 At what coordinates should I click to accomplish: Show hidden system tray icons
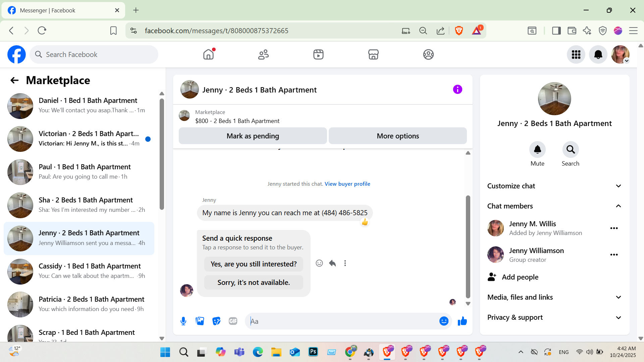521,352
